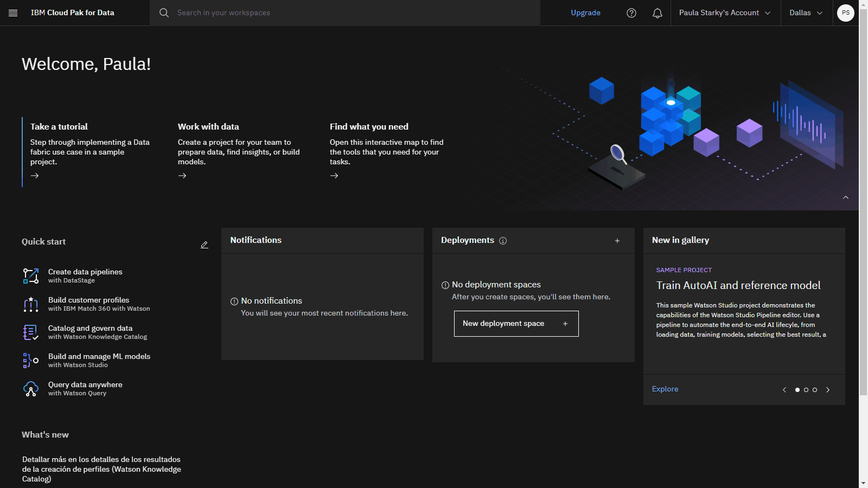Click the scrollbar down arrow
This screenshot has height=488, width=868.
[863, 483]
